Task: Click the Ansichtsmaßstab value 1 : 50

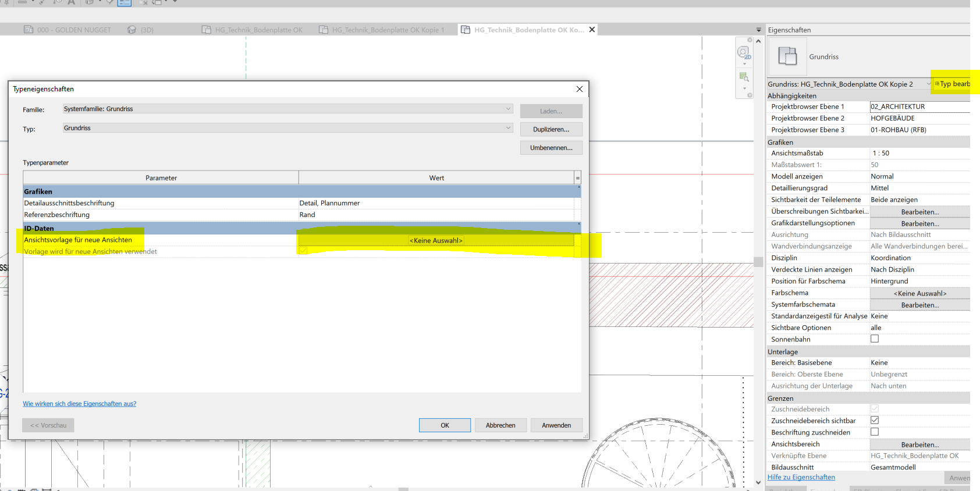Action: pyautogui.click(x=919, y=153)
